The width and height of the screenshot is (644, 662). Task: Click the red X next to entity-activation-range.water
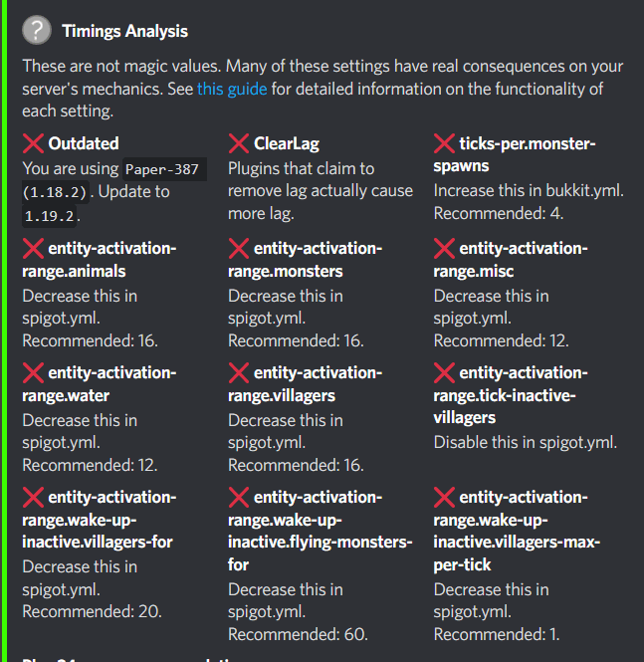coord(33,372)
